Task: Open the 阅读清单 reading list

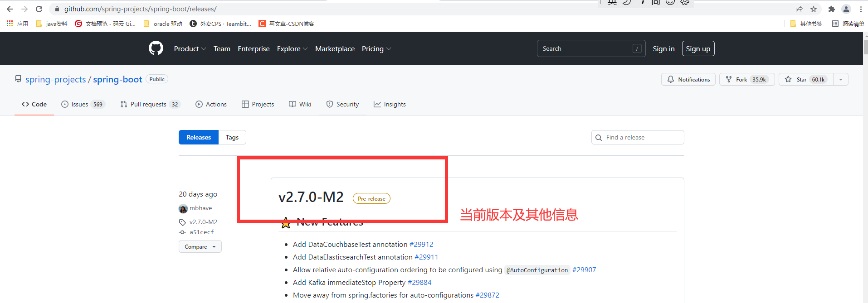Action: [x=848, y=24]
